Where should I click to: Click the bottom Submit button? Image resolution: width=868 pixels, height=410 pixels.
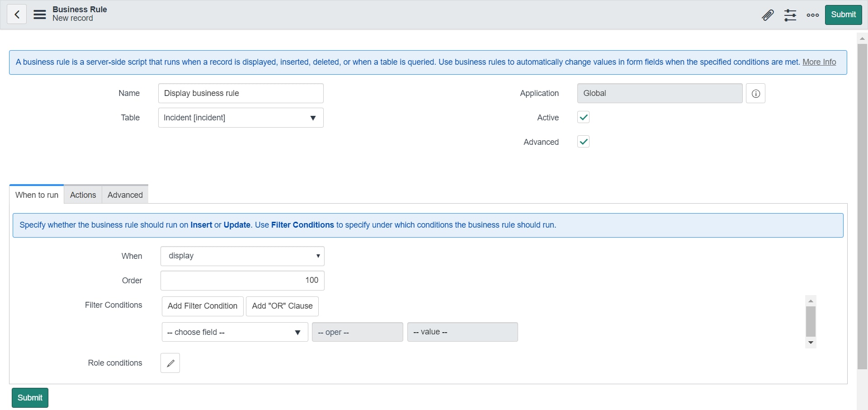[x=29, y=397]
